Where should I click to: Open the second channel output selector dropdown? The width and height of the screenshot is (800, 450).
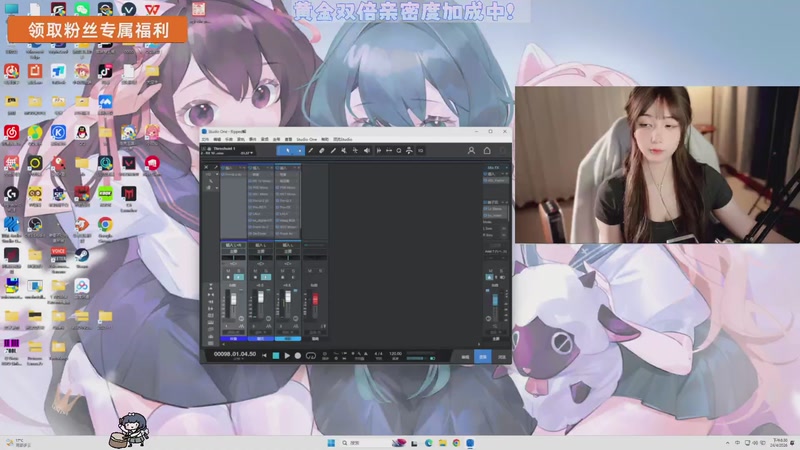261,251
